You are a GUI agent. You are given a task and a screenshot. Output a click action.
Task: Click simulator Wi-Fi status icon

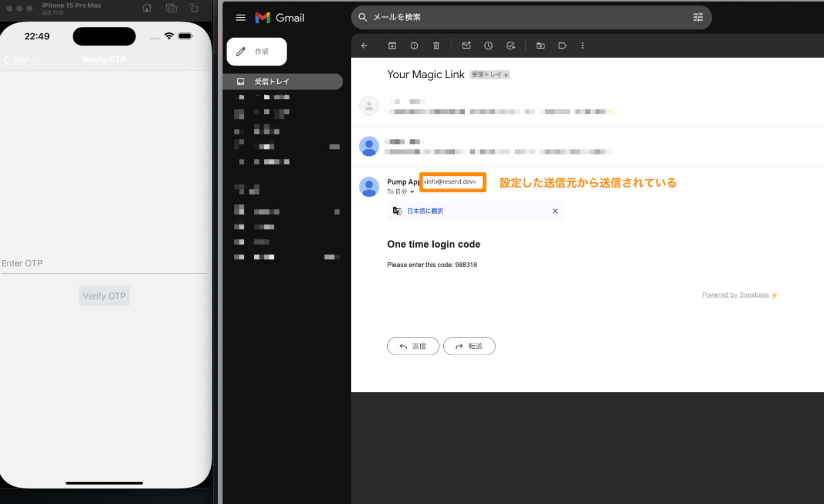pos(170,36)
